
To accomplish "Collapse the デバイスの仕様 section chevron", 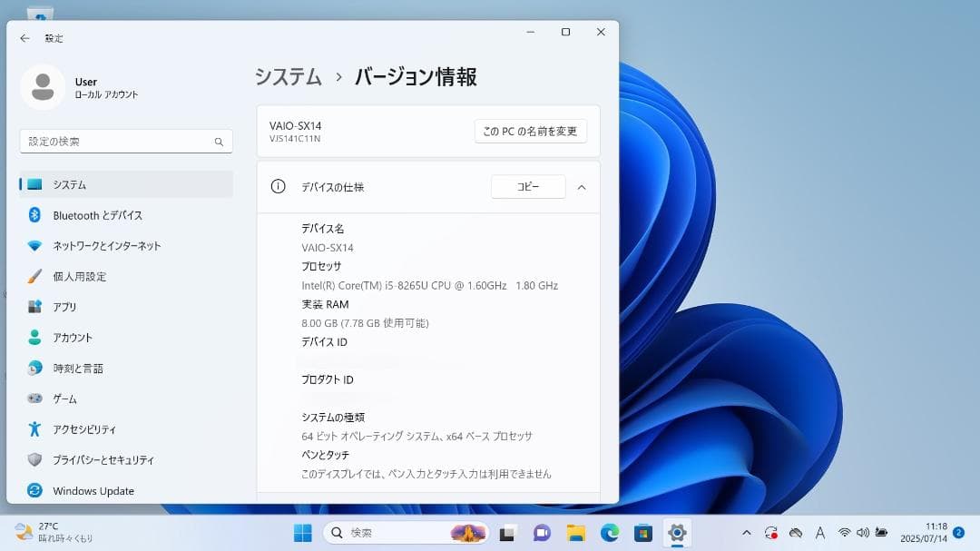I will [x=582, y=187].
